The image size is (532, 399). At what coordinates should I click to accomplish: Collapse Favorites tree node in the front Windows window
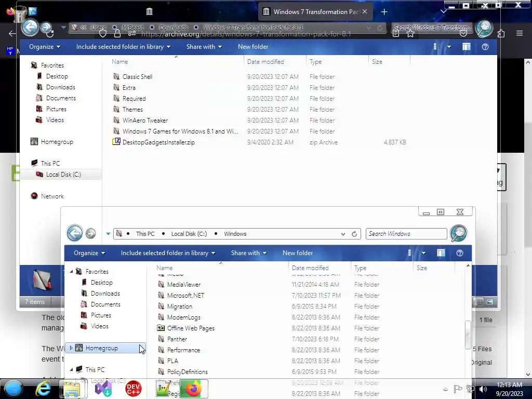click(71, 271)
